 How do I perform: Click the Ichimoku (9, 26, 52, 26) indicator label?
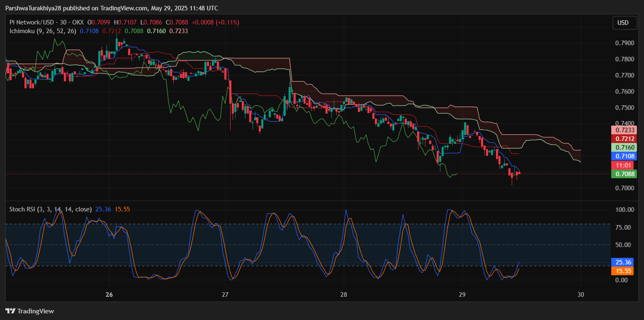tap(43, 31)
